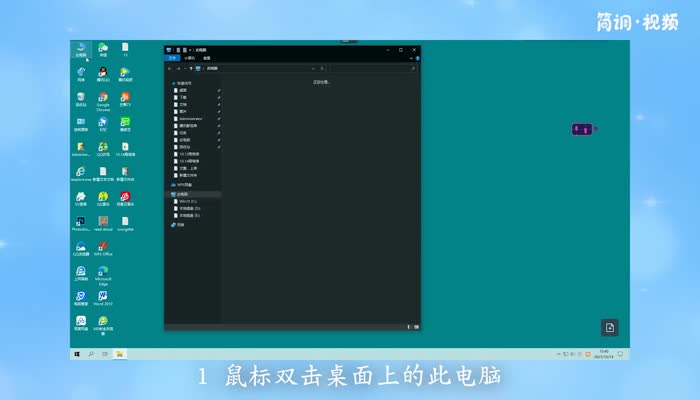This screenshot has width=700, height=400.
Task: Select the Google Chrome desktop shortcut
Action: [103, 101]
